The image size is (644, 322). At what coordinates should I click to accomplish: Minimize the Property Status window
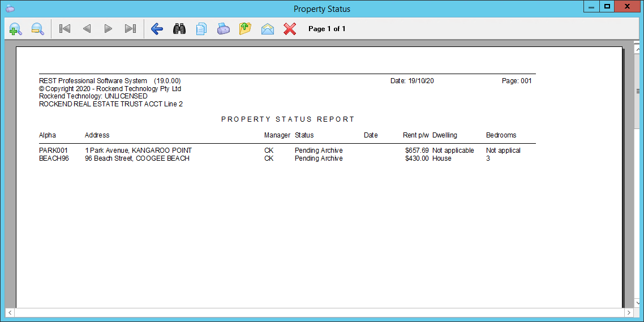click(x=591, y=7)
